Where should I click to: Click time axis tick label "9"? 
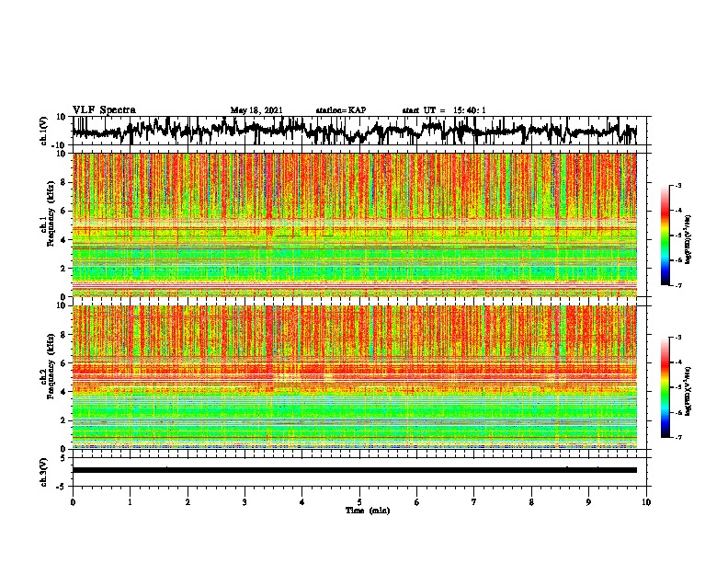(x=588, y=502)
